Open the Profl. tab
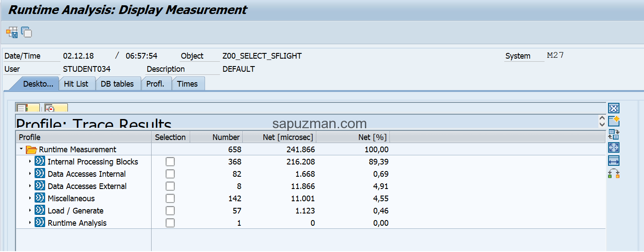644x252 pixels. 156,84
